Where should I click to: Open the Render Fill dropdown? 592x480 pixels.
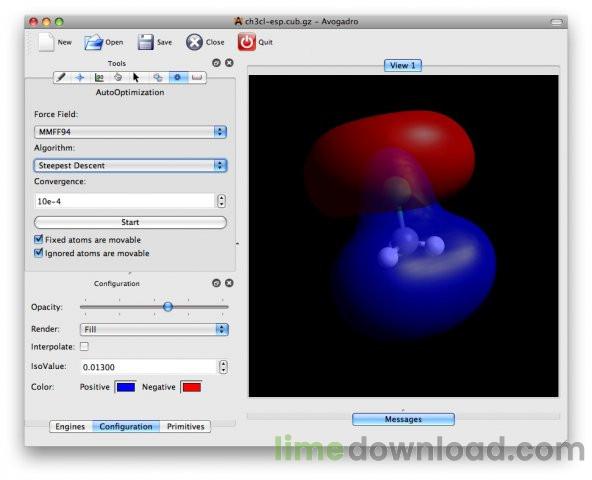pyautogui.click(x=154, y=329)
